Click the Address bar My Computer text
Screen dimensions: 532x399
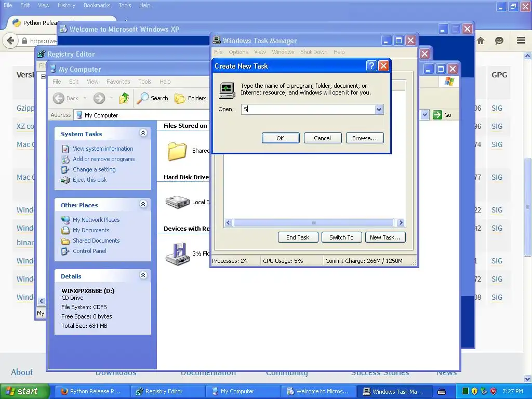(x=101, y=115)
